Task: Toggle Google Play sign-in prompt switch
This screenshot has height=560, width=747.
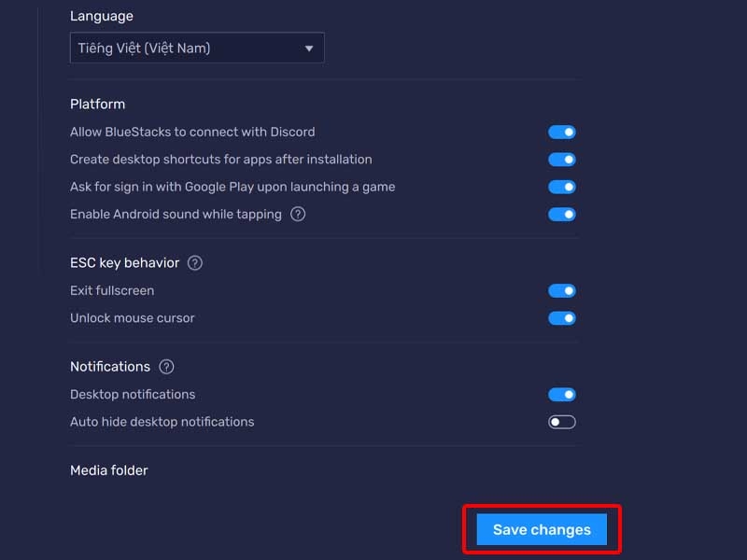Action: click(x=562, y=187)
